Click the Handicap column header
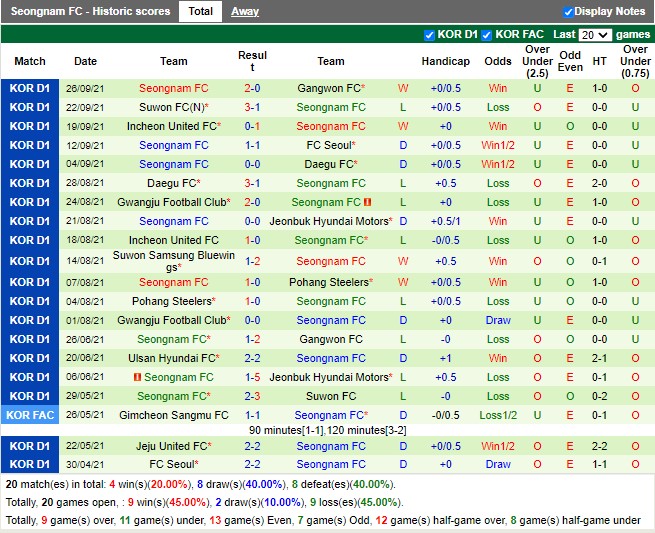655x533 pixels. click(x=445, y=61)
